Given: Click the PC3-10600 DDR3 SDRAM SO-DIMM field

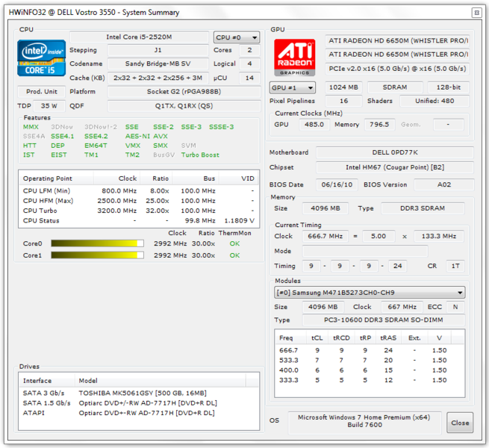Looking at the screenshot, I should (384, 320).
